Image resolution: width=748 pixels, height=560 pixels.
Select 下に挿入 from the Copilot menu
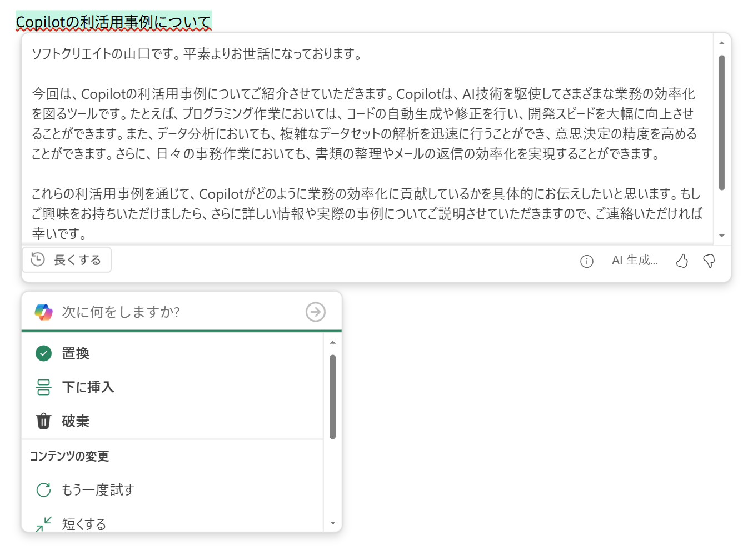tap(88, 387)
